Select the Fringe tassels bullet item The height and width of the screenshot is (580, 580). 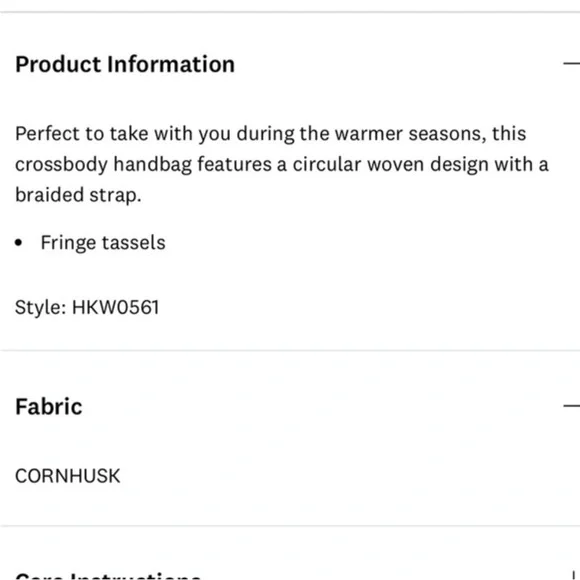point(103,243)
